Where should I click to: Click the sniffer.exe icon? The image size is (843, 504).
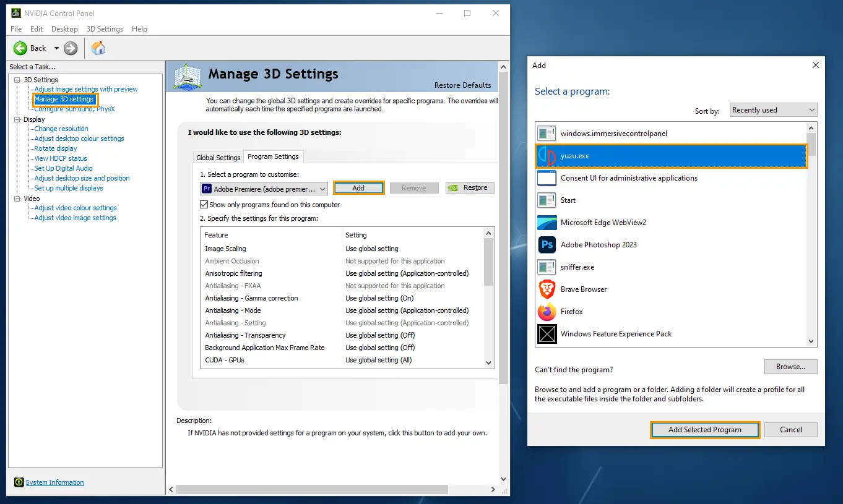click(x=547, y=267)
